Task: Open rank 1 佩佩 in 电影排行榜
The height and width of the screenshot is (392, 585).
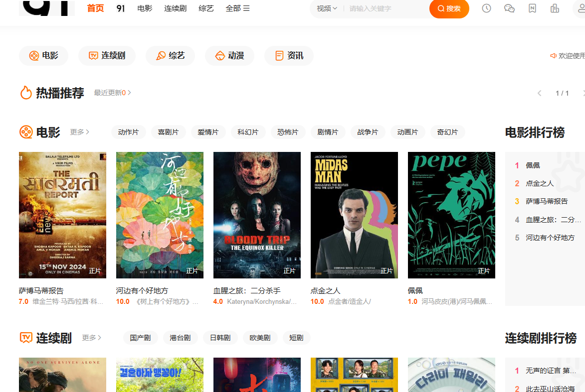Action: [533, 165]
